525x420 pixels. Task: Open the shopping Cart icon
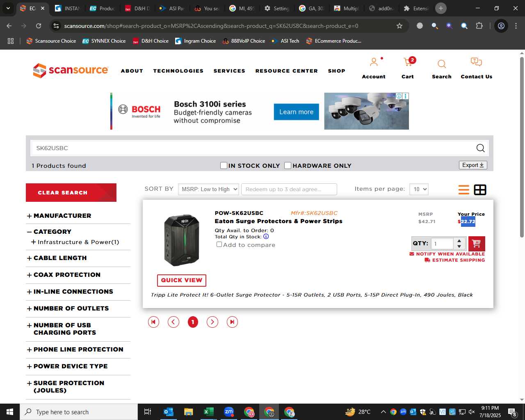[x=408, y=62]
